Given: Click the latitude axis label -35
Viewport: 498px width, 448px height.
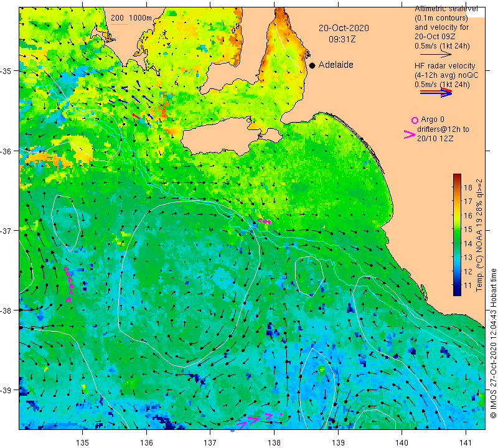Looking at the screenshot, I should click(6, 71).
